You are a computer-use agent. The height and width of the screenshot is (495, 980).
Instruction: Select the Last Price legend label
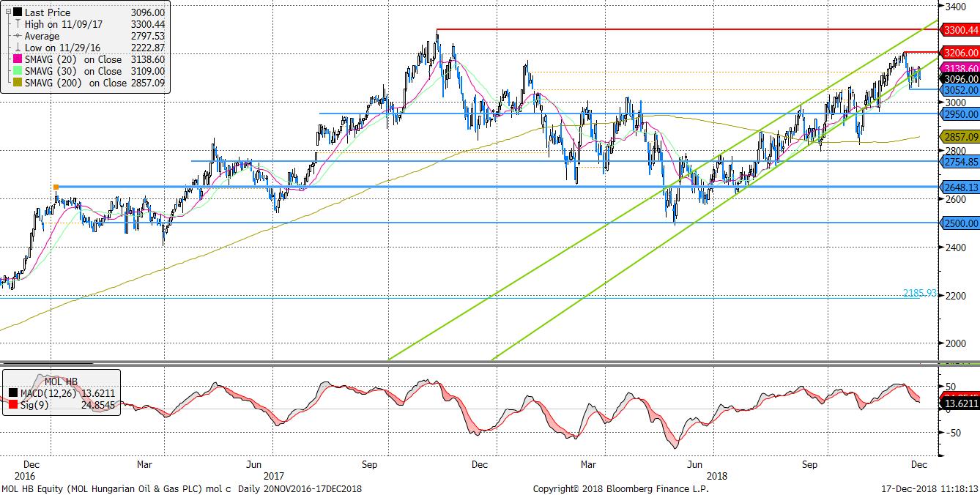coord(46,12)
